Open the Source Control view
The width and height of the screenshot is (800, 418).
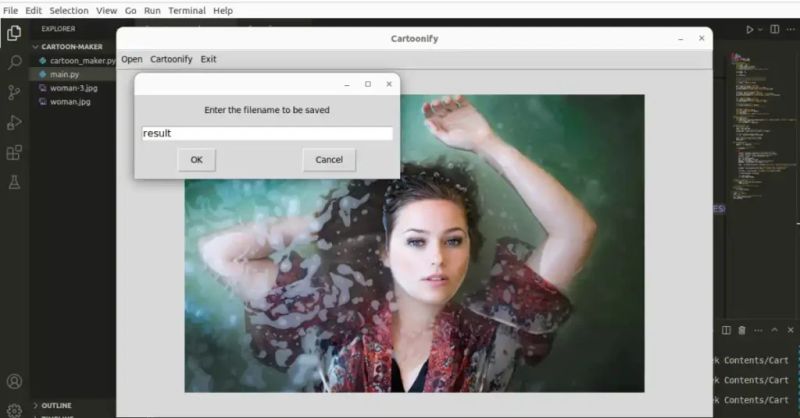click(14, 92)
